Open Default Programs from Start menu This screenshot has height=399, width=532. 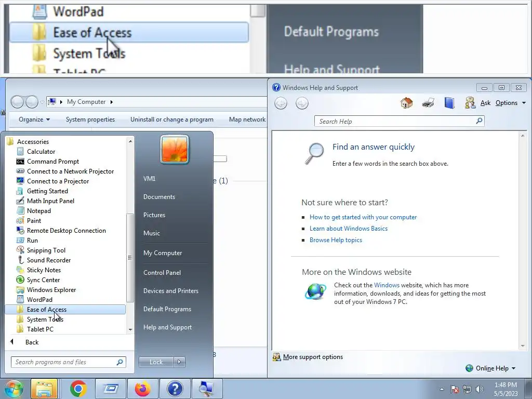coord(167,309)
